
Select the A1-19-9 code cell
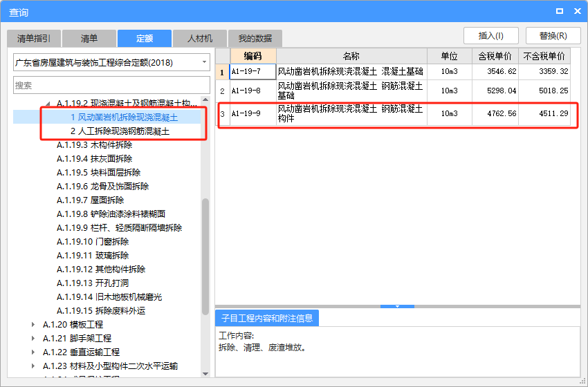pos(253,113)
